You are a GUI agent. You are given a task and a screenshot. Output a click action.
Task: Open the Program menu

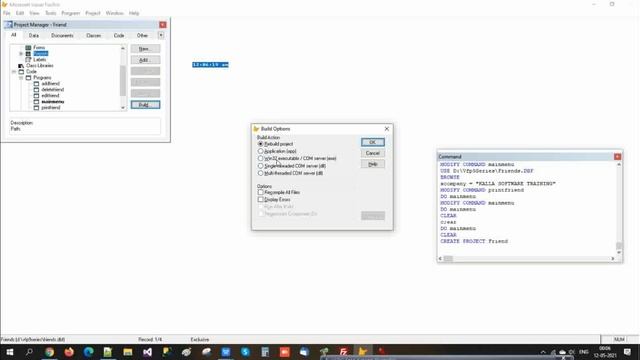click(x=71, y=13)
